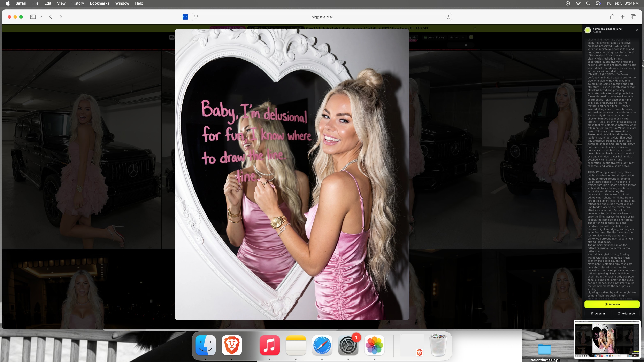Click the screenshot preview thumbnail

[x=607, y=339]
